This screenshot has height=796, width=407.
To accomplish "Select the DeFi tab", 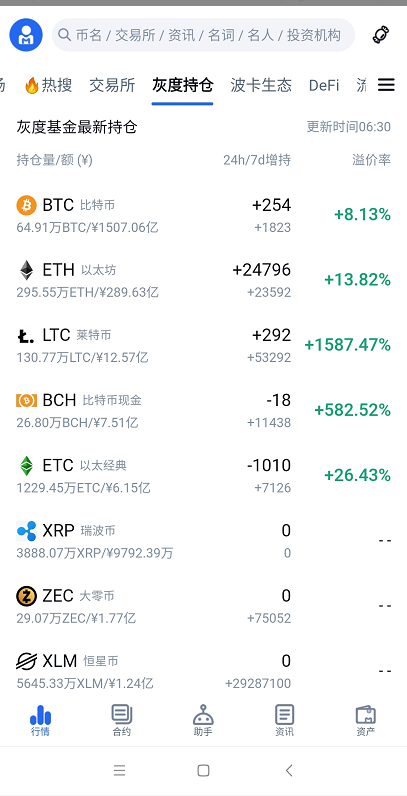I will [324, 85].
